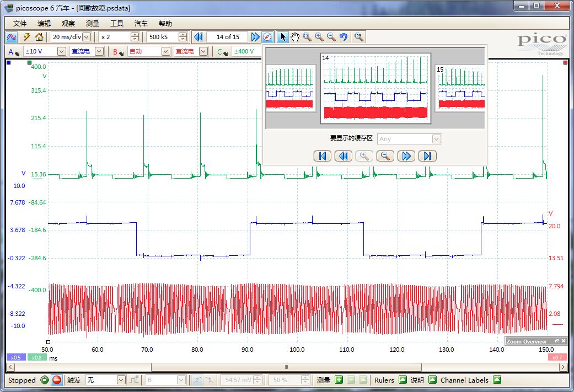574x392 pixels.
Task: Select the hand pan tool
Action: click(295, 37)
